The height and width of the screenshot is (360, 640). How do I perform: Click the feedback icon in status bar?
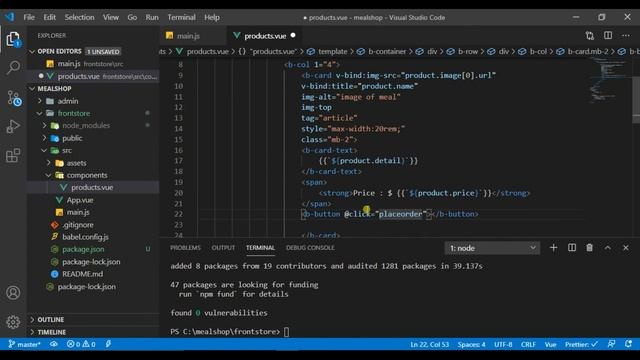[611, 344]
